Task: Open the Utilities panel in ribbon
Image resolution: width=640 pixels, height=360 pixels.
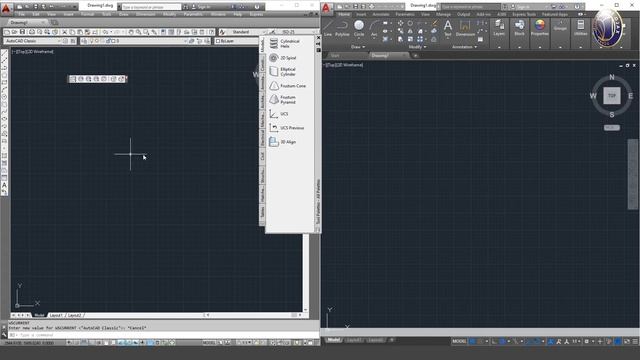Action: point(580,28)
